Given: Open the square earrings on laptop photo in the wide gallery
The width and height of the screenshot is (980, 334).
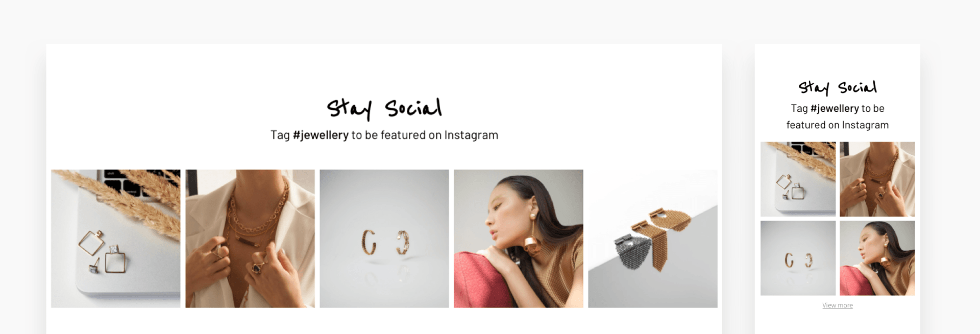Looking at the screenshot, I should (116, 238).
